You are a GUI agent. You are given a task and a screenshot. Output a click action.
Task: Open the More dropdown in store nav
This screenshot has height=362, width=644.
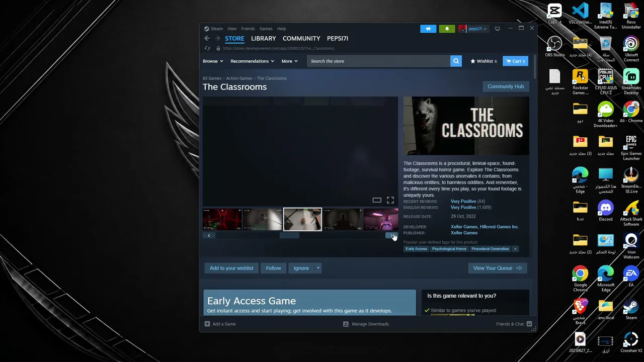[289, 61]
